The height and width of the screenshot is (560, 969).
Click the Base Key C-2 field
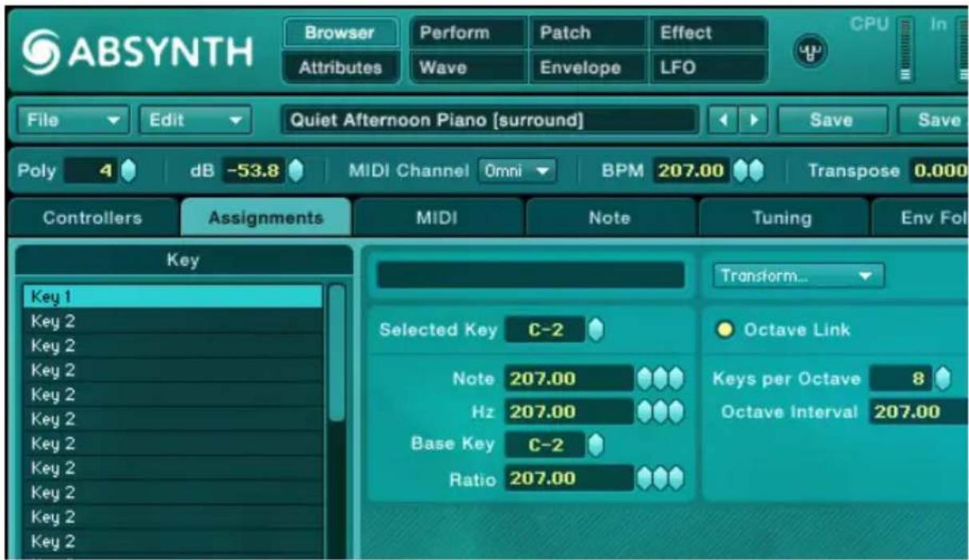coord(545,445)
